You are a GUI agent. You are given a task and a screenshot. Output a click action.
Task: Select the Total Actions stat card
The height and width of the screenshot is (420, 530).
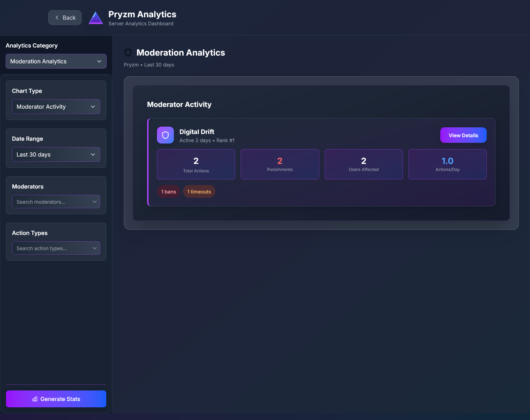point(196,164)
